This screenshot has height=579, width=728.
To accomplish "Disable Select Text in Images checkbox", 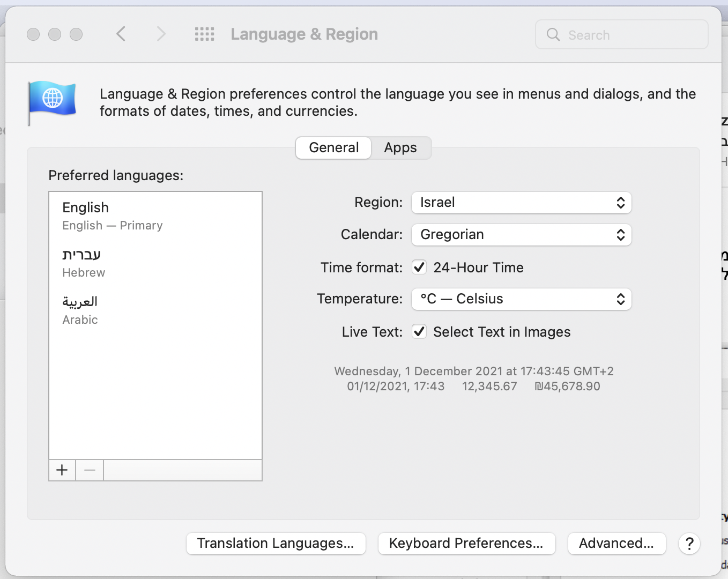I will click(419, 331).
